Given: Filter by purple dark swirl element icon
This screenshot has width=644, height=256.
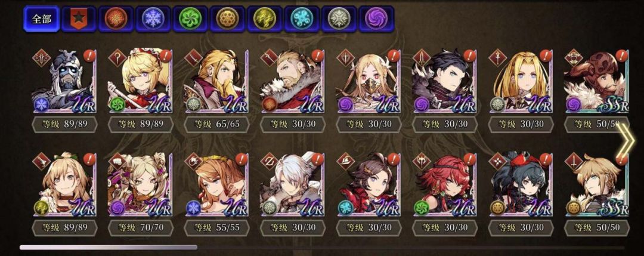Looking at the screenshot, I should 377,18.
